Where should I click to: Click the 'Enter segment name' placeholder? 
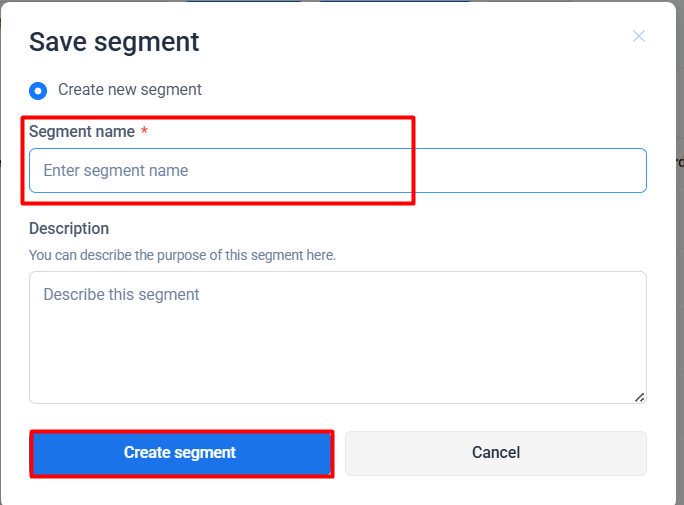[x=116, y=171]
